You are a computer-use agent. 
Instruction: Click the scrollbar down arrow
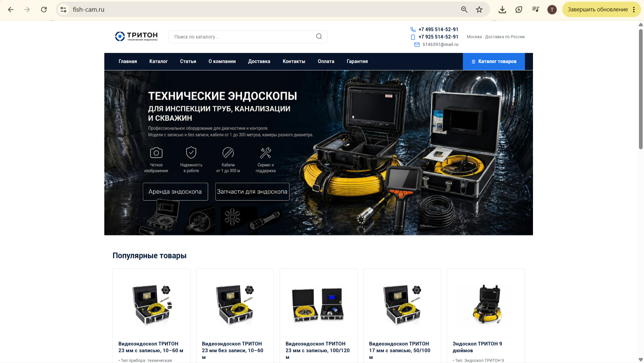click(641, 360)
